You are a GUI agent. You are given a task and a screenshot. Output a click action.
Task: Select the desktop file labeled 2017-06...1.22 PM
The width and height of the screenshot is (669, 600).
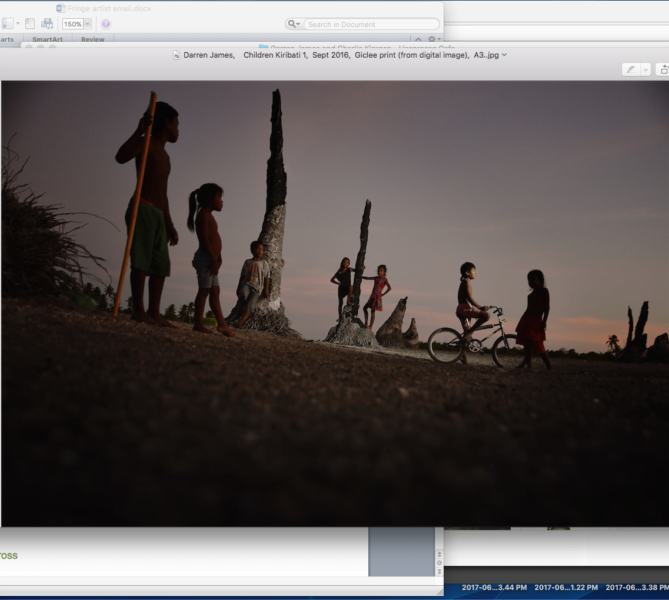(x=565, y=588)
